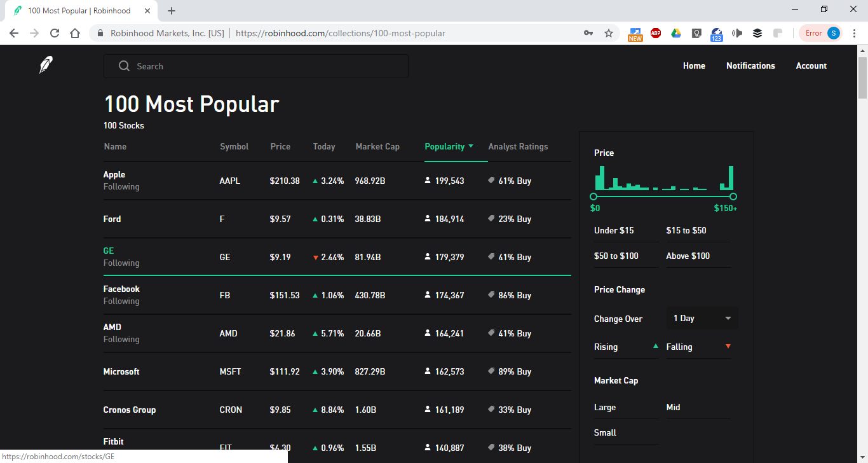This screenshot has width=868, height=463.
Task: Filter by Rising price change
Action: pyautogui.click(x=626, y=347)
